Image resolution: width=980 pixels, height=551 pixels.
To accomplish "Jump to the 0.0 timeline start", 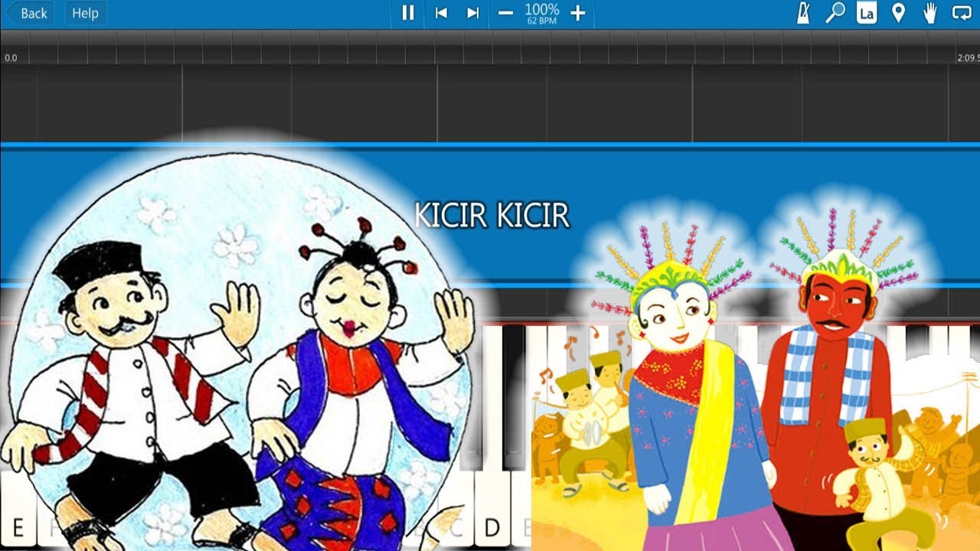I will 11,58.
